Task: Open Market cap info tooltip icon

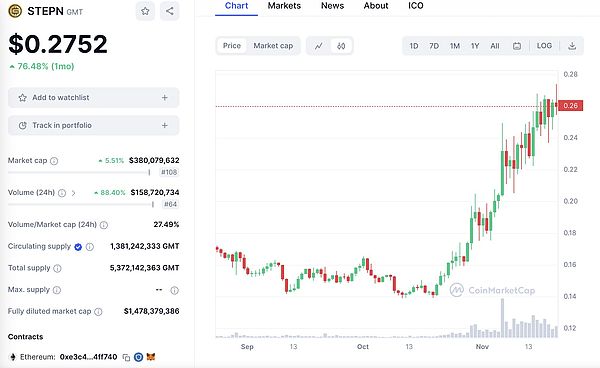Action: [54, 161]
